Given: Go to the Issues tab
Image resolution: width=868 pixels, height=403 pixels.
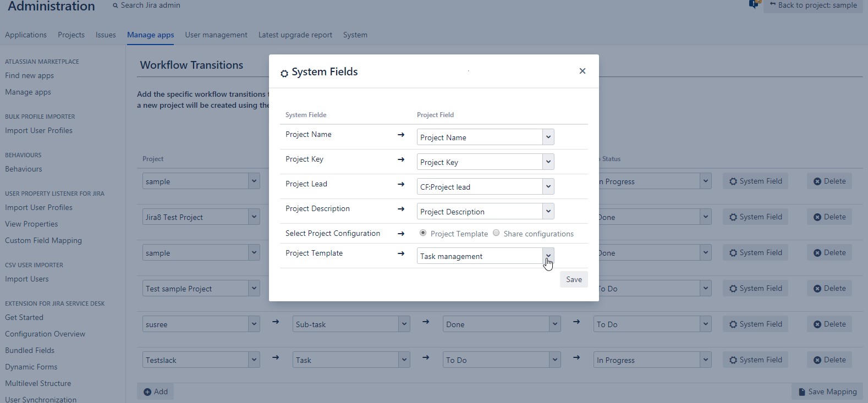Looking at the screenshot, I should point(106,35).
